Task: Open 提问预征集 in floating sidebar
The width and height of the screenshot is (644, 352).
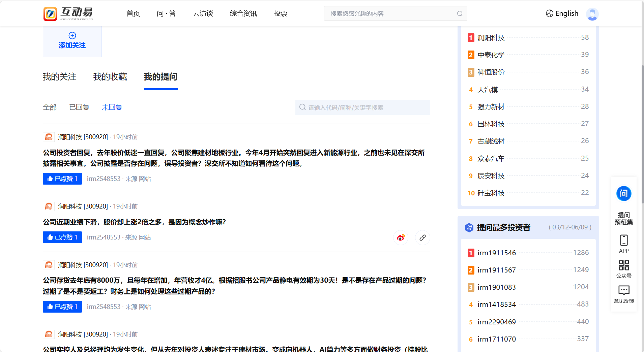Action: [624, 219]
